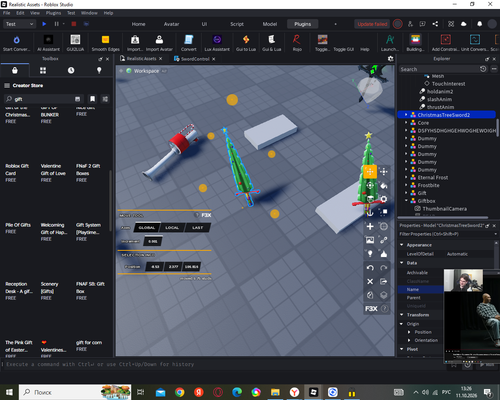Set F3X axes to GLOBAL
The width and height of the screenshot is (500, 400).
tap(147, 228)
